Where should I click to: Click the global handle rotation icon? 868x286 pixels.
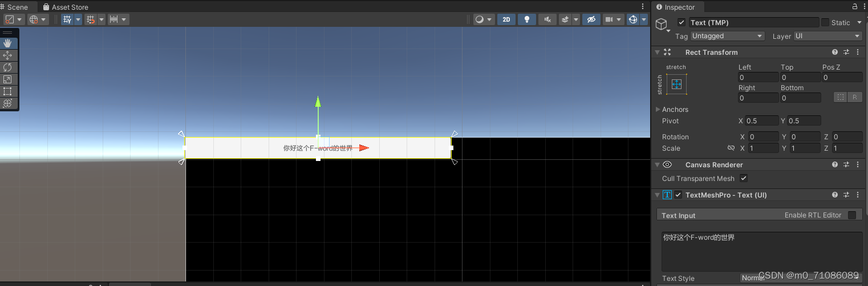(x=37, y=19)
